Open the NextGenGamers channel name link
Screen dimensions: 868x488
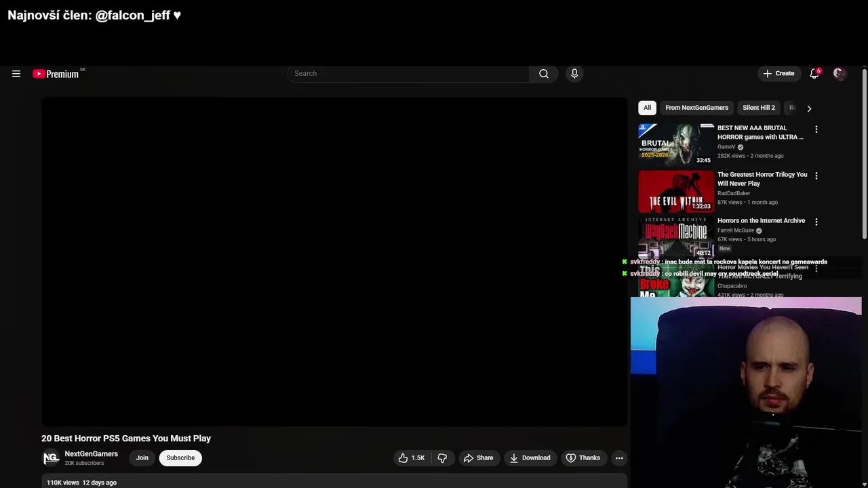tap(91, 454)
